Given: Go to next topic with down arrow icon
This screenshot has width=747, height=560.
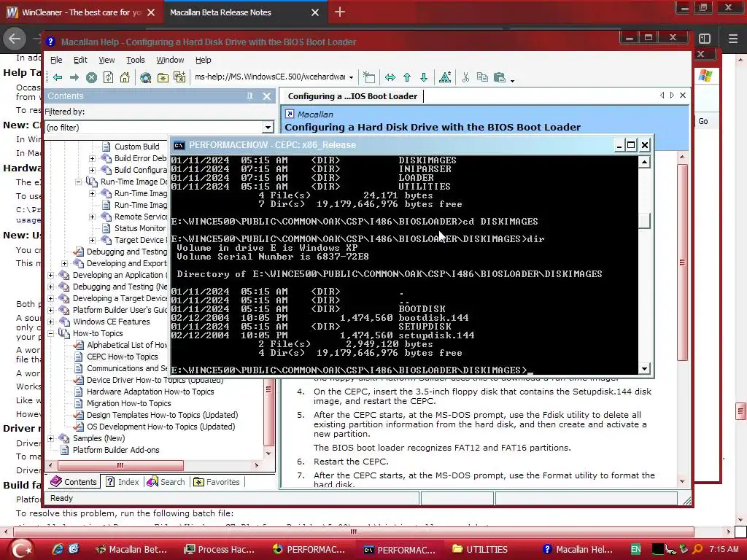Looking at the screenshot, I should coord(424,77).
